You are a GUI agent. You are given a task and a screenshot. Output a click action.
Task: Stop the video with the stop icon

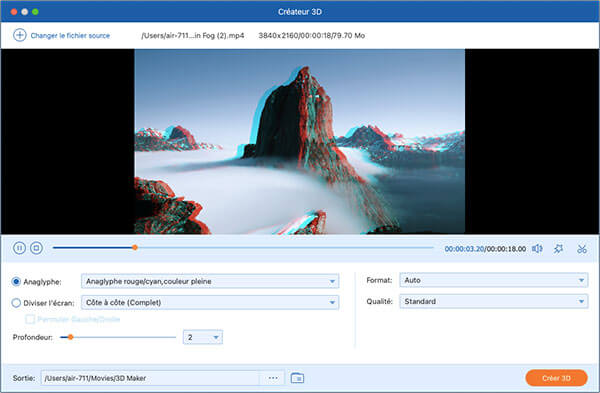[x=36, y=248]
